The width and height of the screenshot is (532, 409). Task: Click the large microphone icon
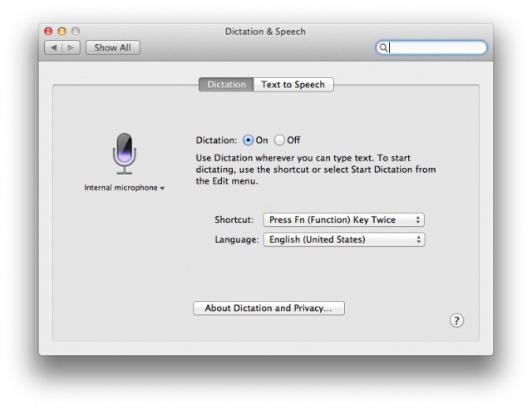(124, 153)
